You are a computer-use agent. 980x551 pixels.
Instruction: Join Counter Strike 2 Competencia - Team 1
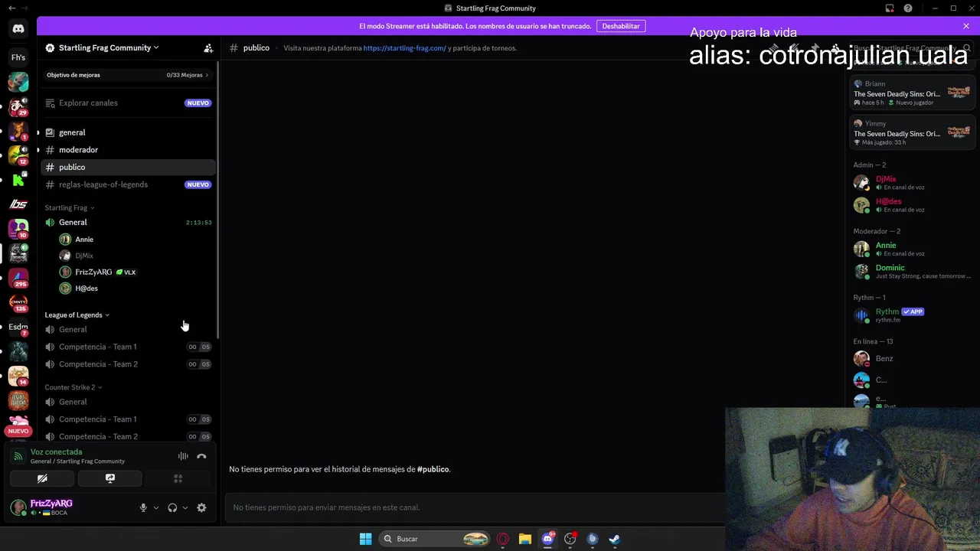point(128,419)
